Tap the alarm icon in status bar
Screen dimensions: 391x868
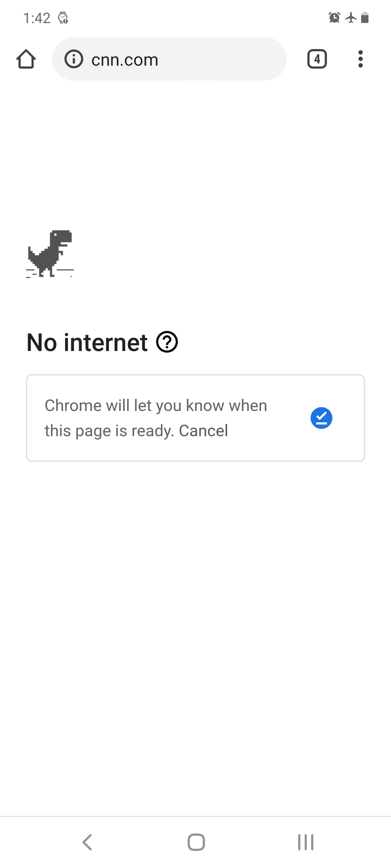tap(334, 17)
